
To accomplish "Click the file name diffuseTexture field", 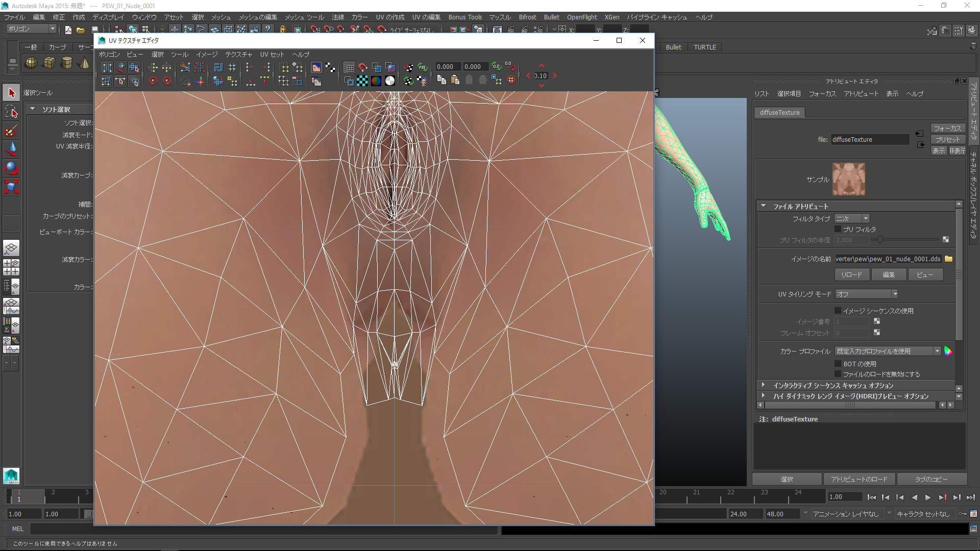I will [x=870, y=139].
